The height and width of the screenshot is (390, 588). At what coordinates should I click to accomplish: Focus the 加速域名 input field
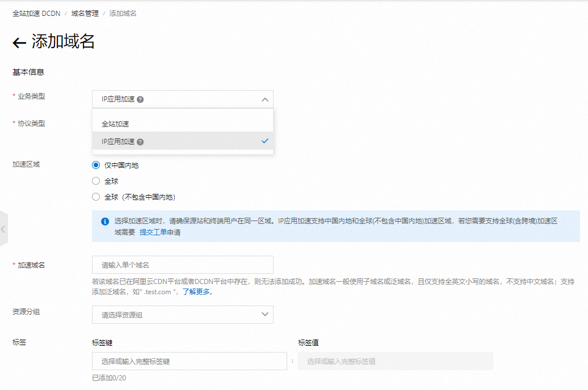(x=183, y=265)
